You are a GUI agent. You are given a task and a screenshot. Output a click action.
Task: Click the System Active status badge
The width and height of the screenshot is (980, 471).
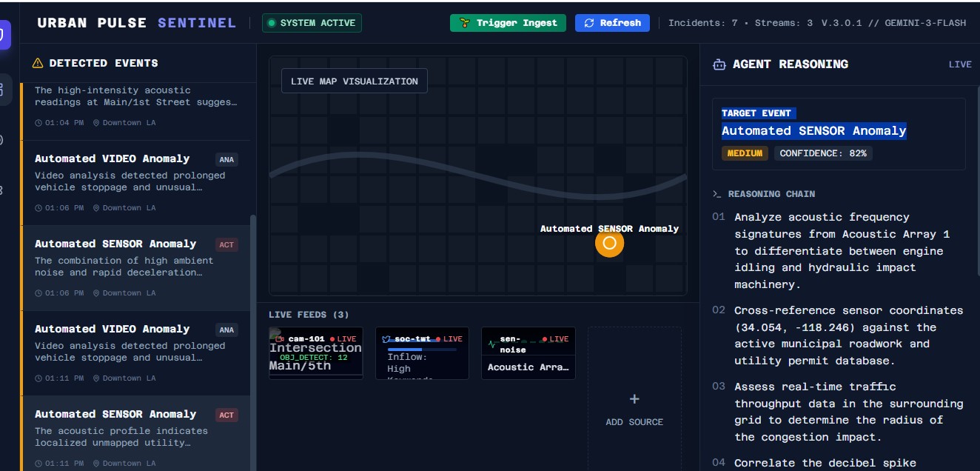312,23
